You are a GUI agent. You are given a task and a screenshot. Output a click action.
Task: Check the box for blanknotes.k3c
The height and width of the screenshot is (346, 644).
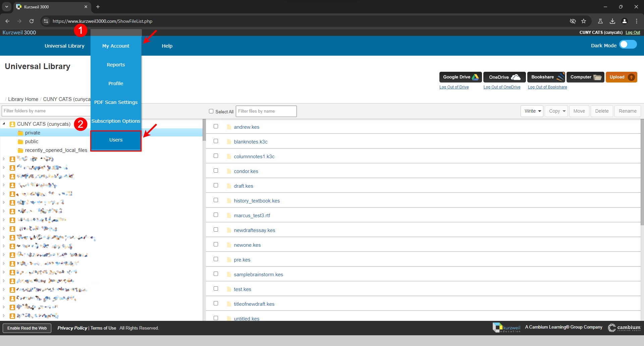pos(216,141)
